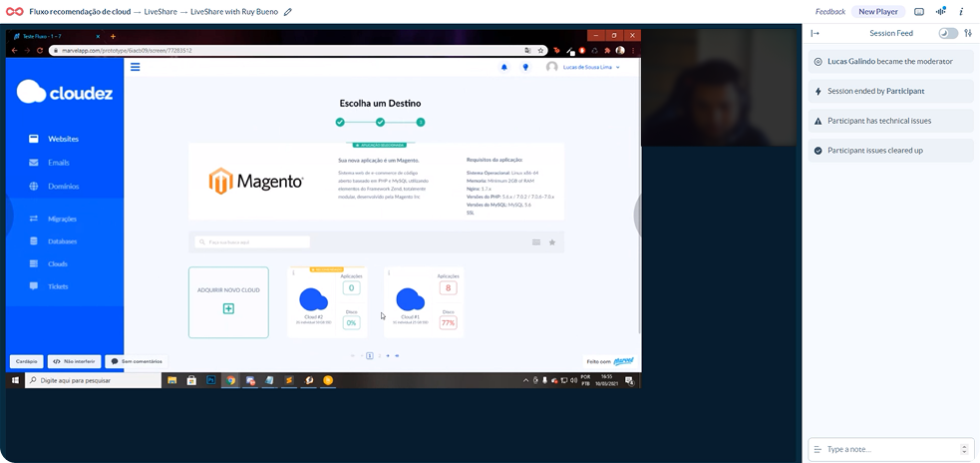Image resolution: width=980 pixels, height=463 pixels.
Task: Open Chrome from the taskbar
Action: point(230,380)
